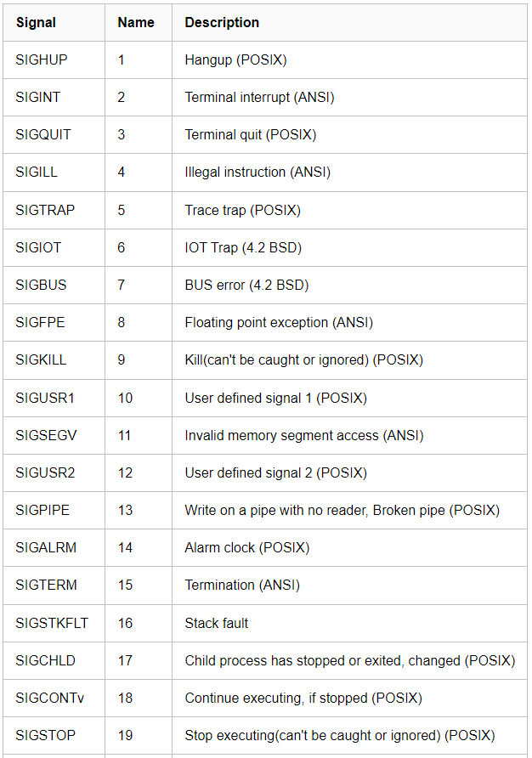Click the SIGALRM signal cell
532x758 pixels.
[46, 548]
